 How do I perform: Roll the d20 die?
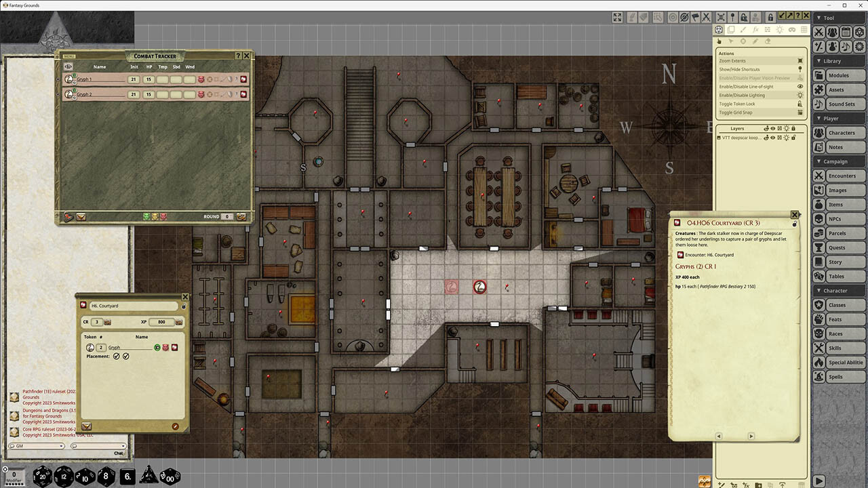tap(43, 476)
